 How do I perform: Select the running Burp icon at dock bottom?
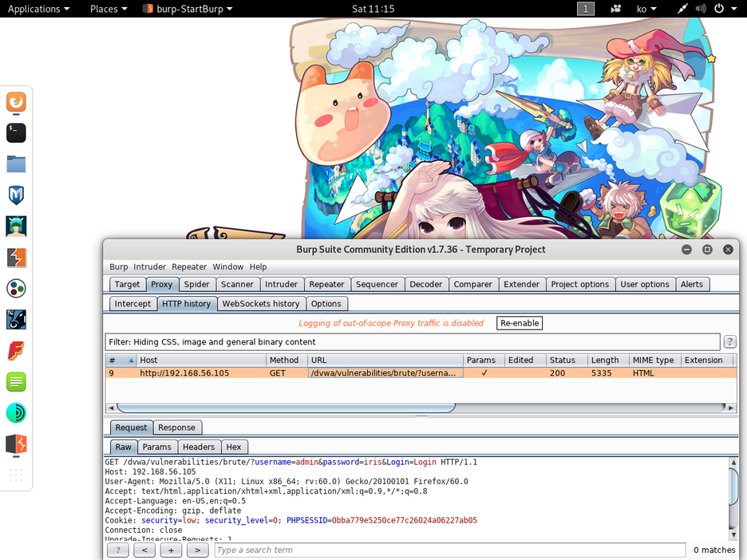tap(16, 444)
